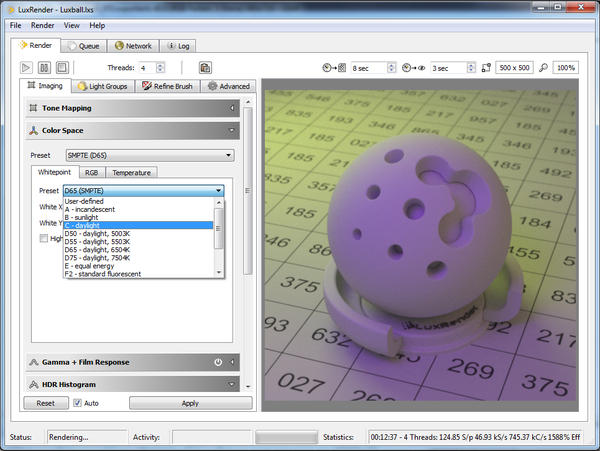Open the Light Groups tab

103,86
